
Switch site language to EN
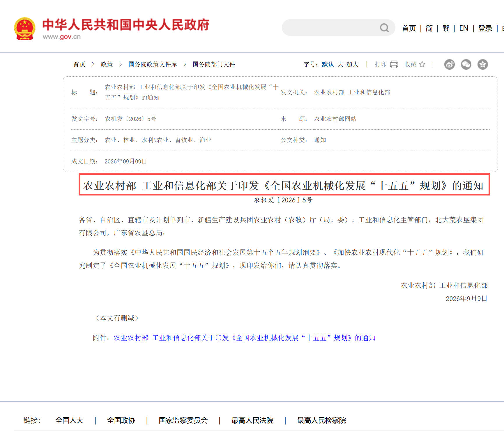464,28
